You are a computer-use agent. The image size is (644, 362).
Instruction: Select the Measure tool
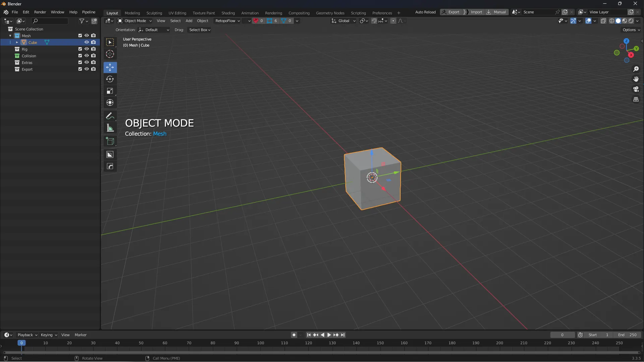coord(110,128)
